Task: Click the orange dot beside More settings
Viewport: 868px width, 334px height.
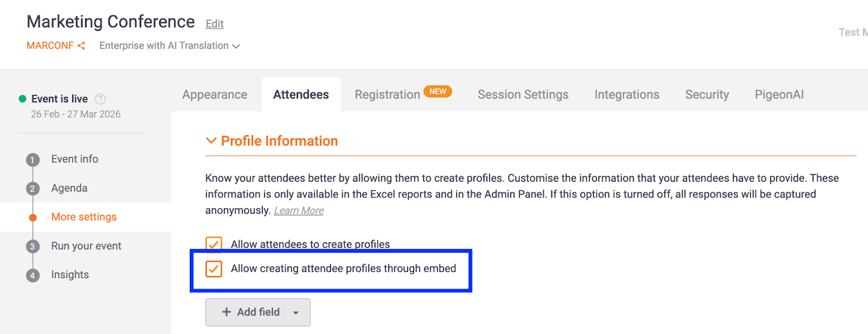Action: tap(33, 217)
